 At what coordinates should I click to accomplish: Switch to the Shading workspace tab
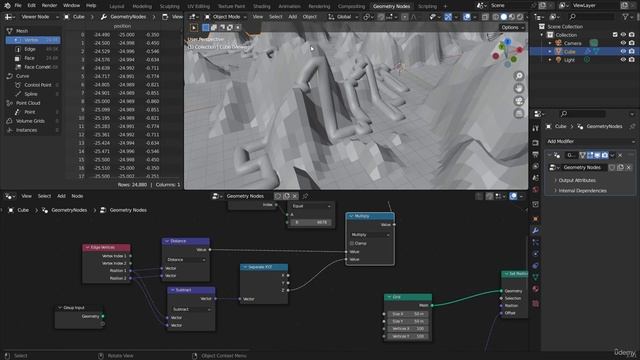tap(262, 7)
